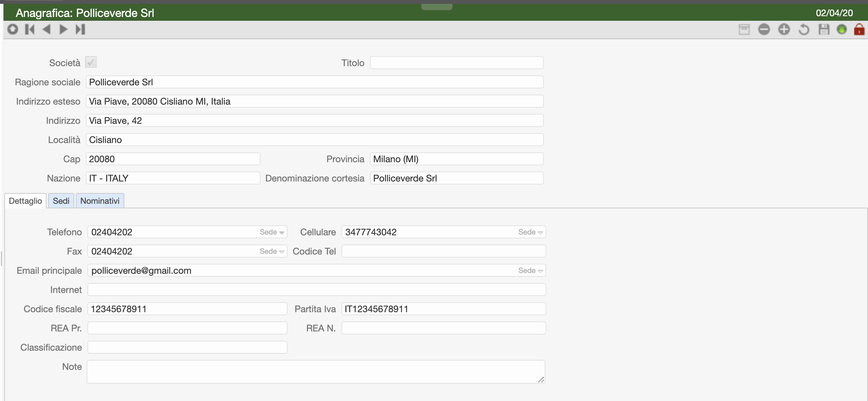Open the Email principale Sede dropdown

pyautogui.click(x=530, y=271)
